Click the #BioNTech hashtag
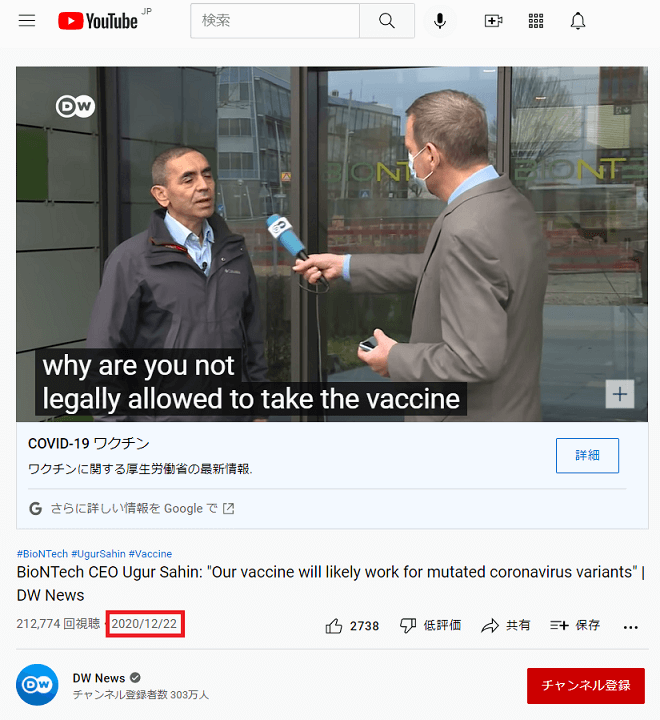The image size is (660, 720). [42, 554]
